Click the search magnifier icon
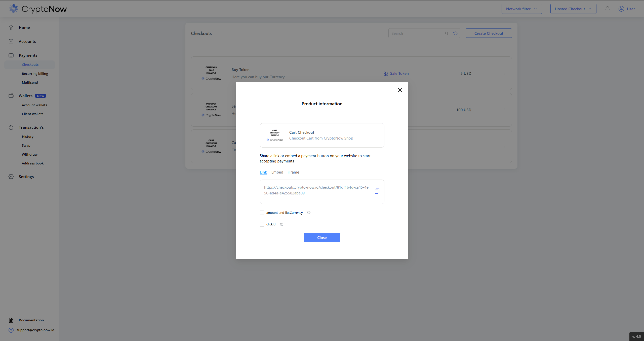The image size is (644, 341). [447, 33]
